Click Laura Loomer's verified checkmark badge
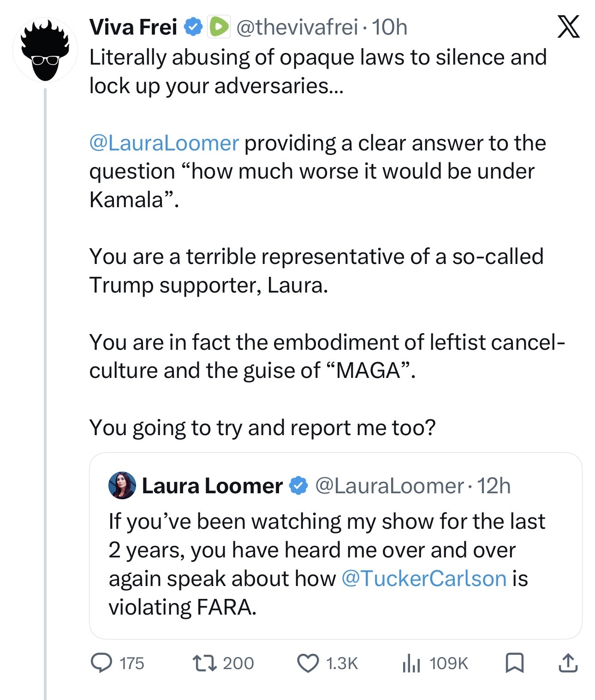 [298, 485]
